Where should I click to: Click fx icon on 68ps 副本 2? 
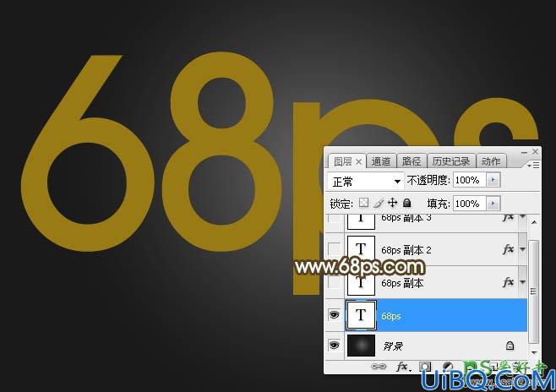(x=508, y=249)
